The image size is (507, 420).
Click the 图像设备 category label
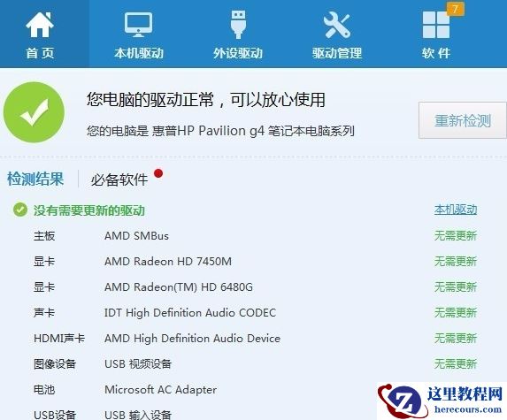55,363
